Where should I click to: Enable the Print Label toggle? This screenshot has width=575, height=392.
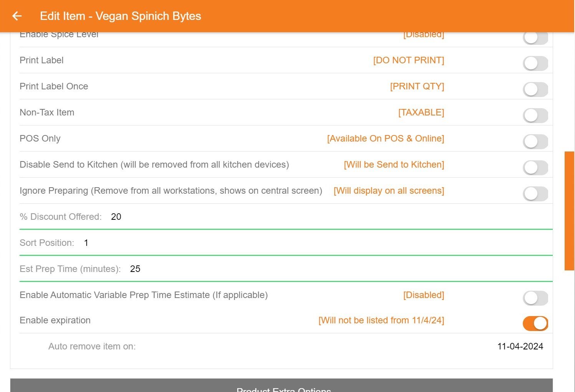tap(535, 63)
